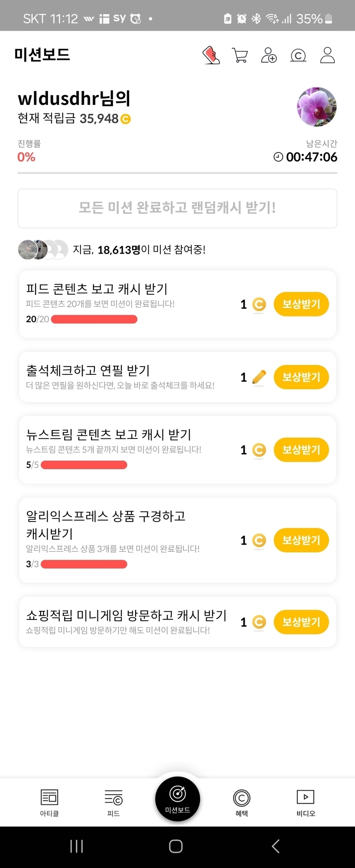Image resolution: width=355 pixels, height=868 pixels.
Task: Tap the orchid profile picture
Action: (317, 107)
